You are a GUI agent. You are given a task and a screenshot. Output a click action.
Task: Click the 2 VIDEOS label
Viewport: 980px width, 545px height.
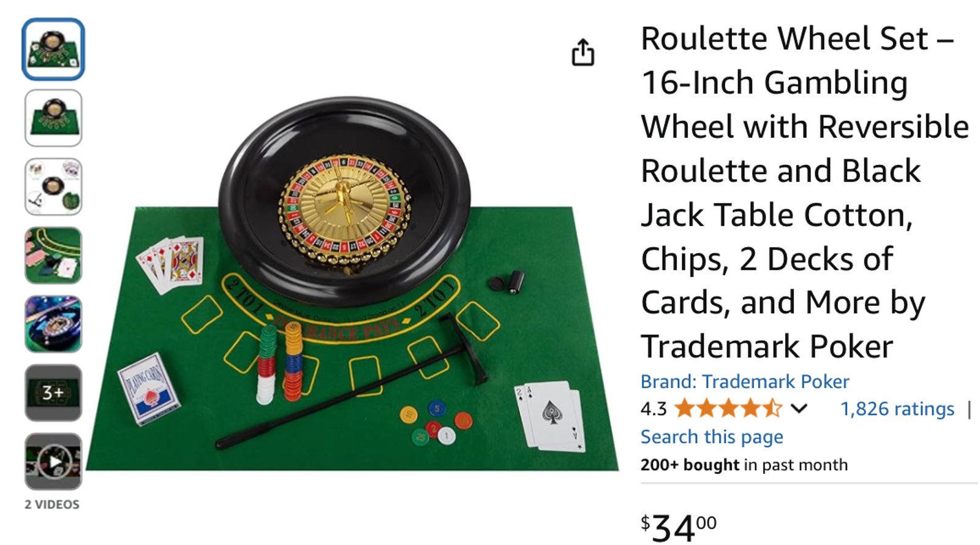(52, 505)
